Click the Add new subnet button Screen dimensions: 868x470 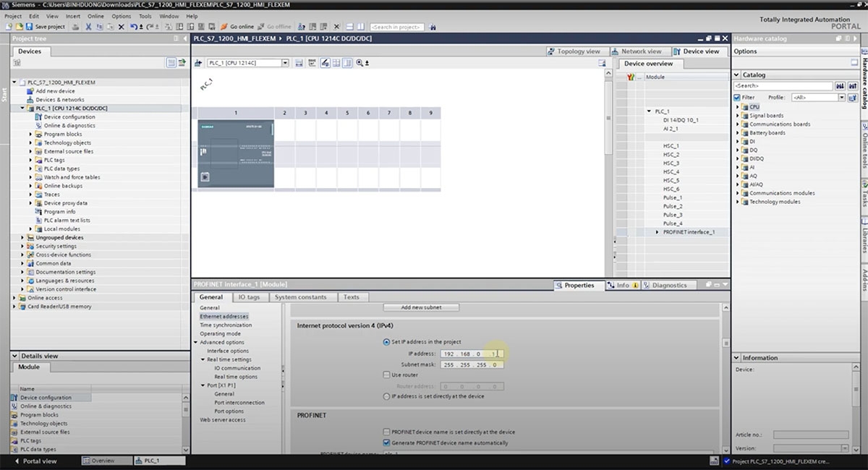tap(421, 307)
